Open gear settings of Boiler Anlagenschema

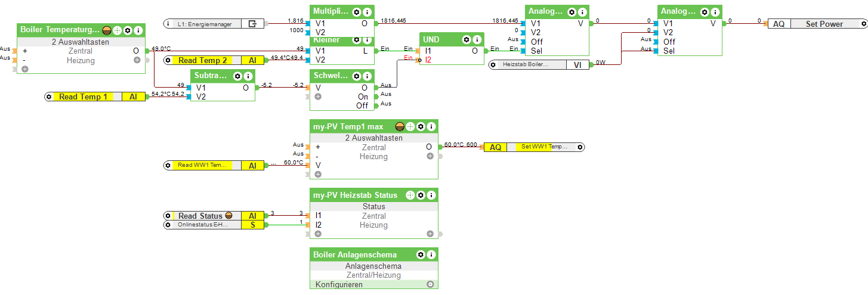tap(420, 254)
